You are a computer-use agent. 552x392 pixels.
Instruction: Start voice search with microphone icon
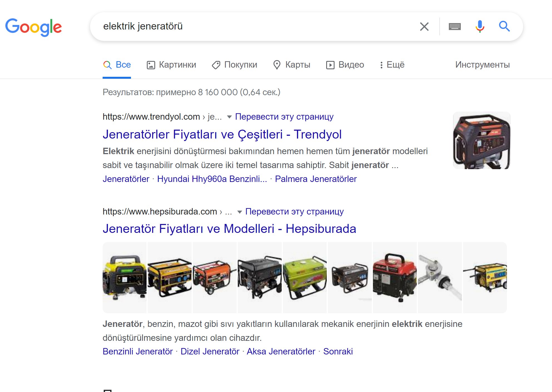tap(480, 26)
